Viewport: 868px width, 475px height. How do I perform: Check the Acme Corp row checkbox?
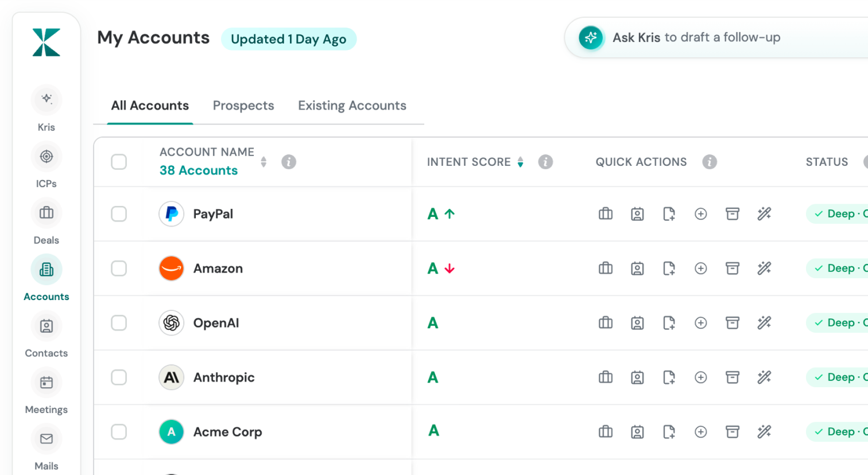(119, 432)
